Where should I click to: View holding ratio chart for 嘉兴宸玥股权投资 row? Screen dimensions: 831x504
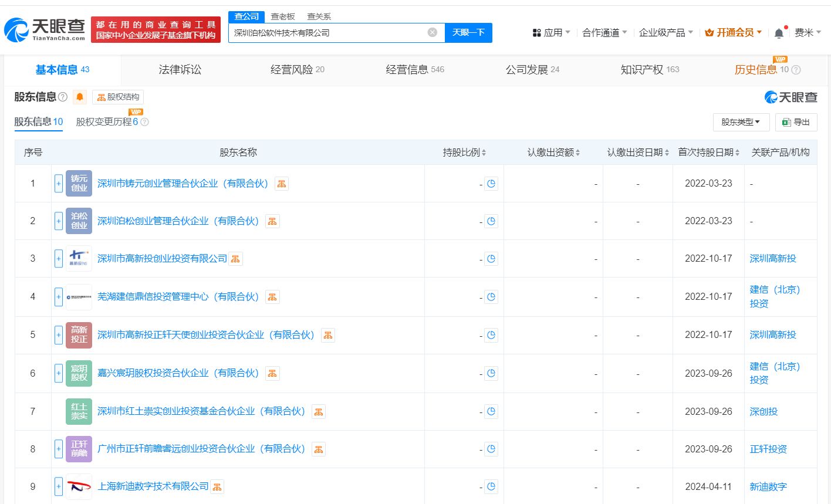click(x=491, y=373)
